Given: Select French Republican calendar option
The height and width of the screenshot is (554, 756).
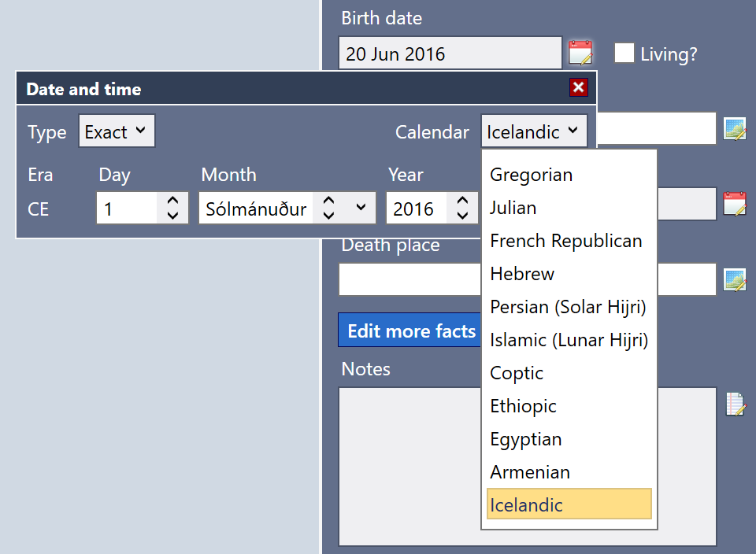Looking at the screenshot, I should pyautogui.click(x=565, y=241).
